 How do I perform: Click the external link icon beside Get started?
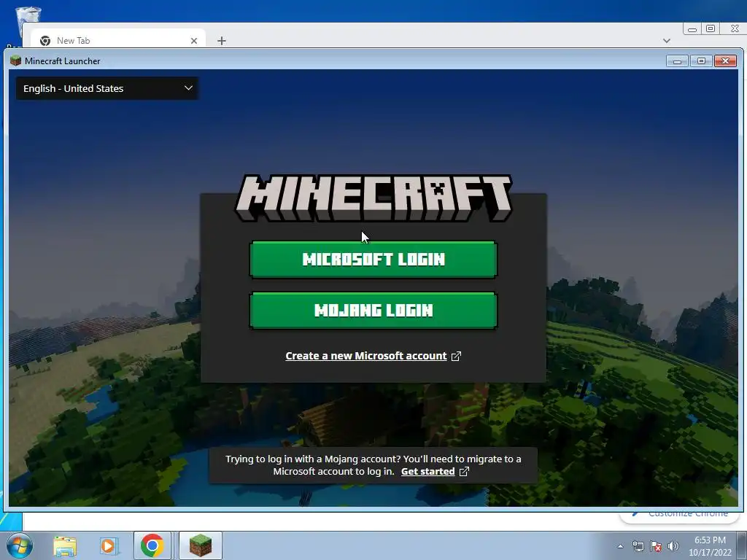pyautogui.click(x=464, y=472)
